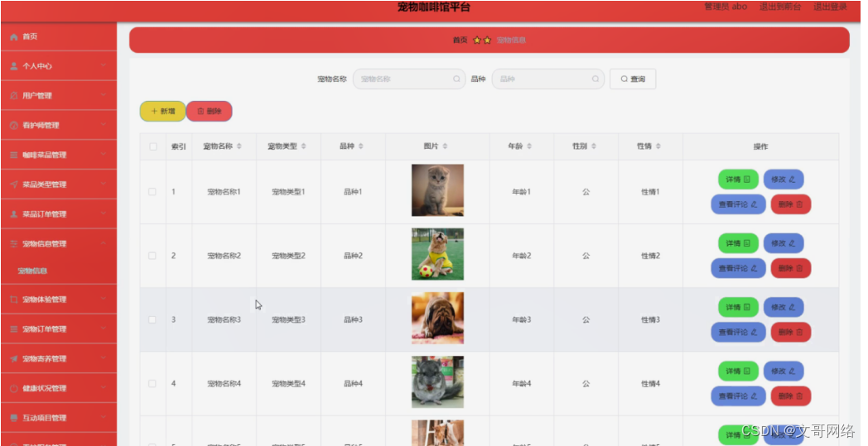Click 详情 button for 宠物名称3

point(739,307)
